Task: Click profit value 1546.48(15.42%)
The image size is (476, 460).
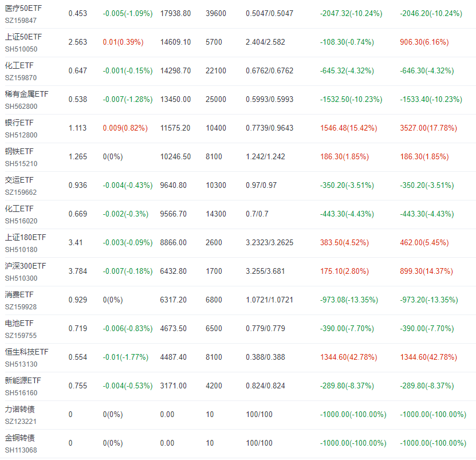Action: point(348,128)
